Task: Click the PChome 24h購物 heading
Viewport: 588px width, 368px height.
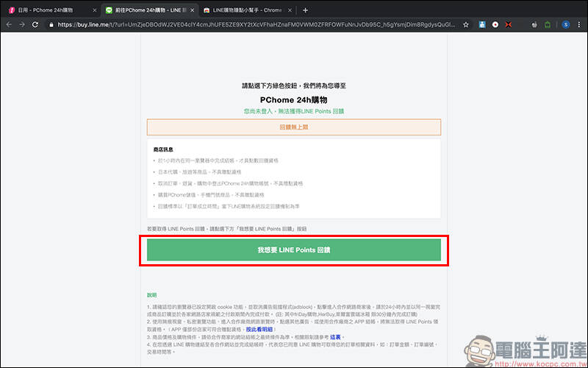Action: point(293,100)
